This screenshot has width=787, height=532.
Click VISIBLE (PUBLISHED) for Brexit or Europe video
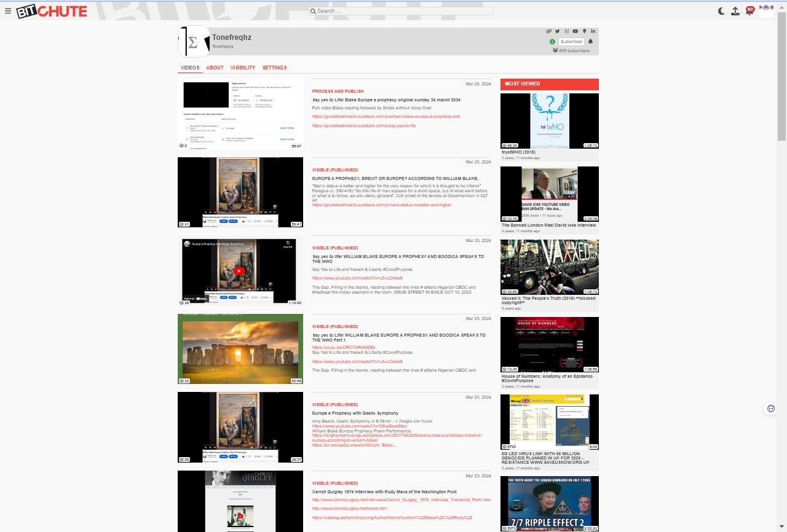click(334, 170)
